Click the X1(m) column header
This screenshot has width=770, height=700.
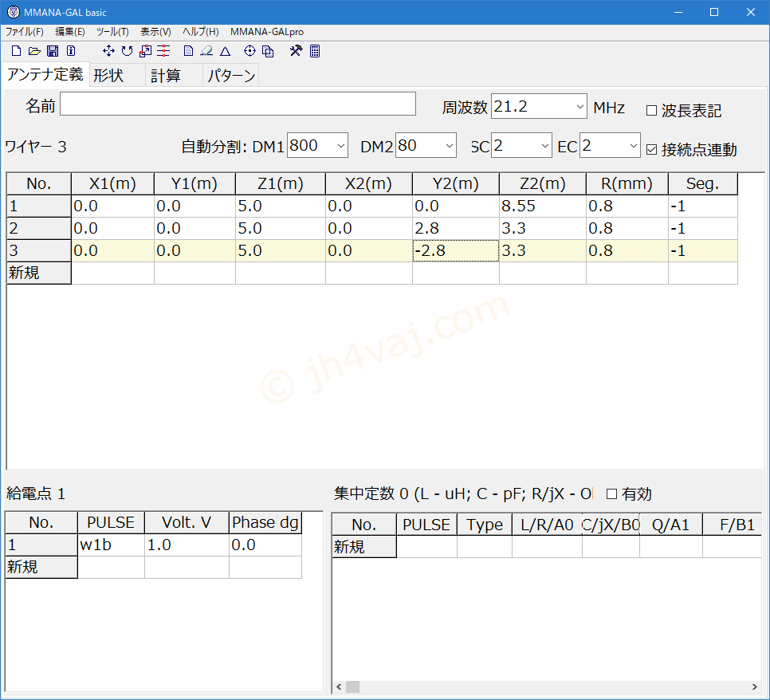point(112,183)
